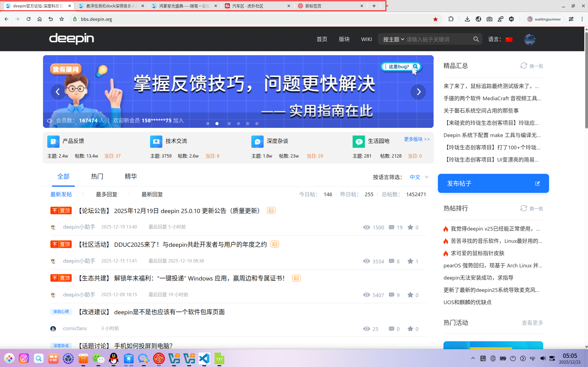Open the user avatar in forum header
This screenshot has width=588, height=367.
click(x=530, y=39)
